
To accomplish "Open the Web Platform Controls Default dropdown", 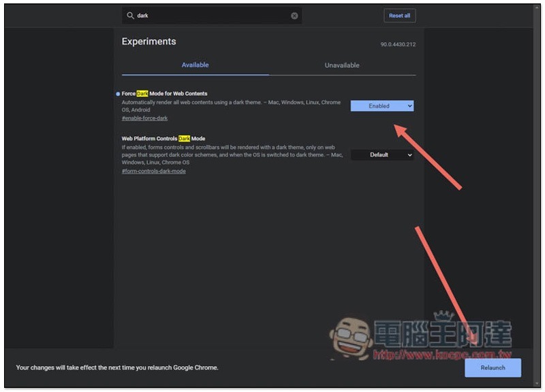I will 382,155.
